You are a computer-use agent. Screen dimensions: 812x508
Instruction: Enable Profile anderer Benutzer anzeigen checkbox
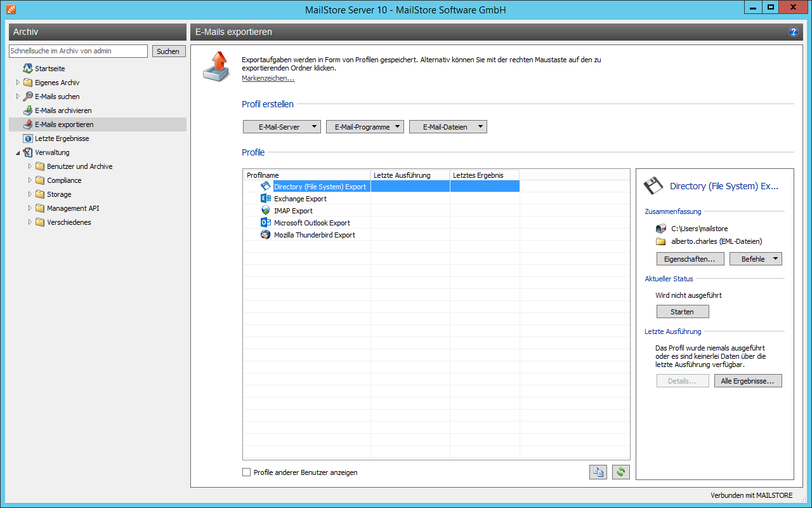247,472
